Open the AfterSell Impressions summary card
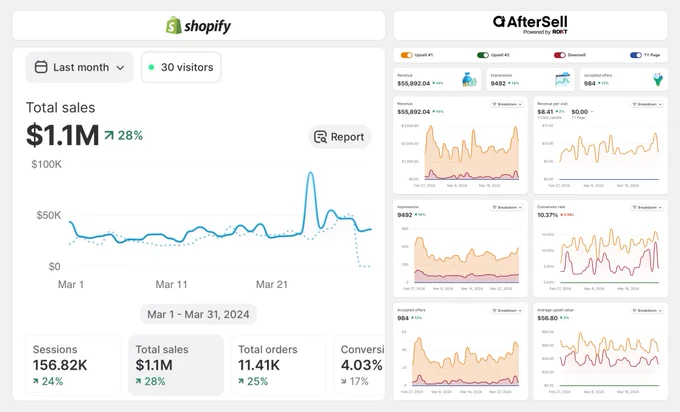The height and width of the screenshot is (412, 680). point(530,79)
